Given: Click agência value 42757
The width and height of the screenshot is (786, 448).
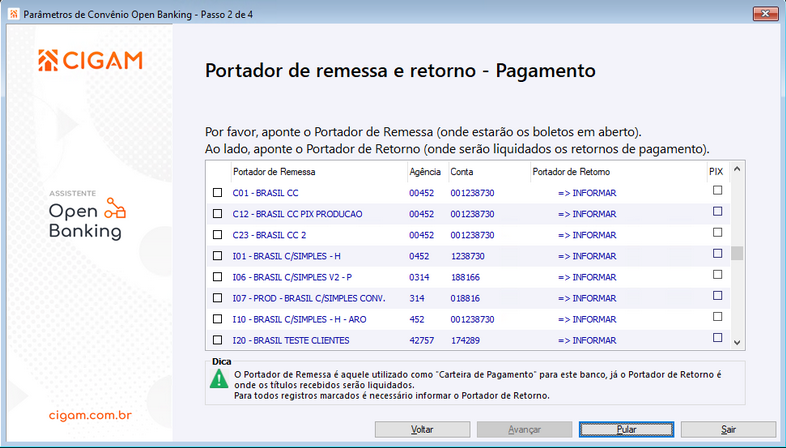Looking at the screenshot, I should click(x=422, y=340).
